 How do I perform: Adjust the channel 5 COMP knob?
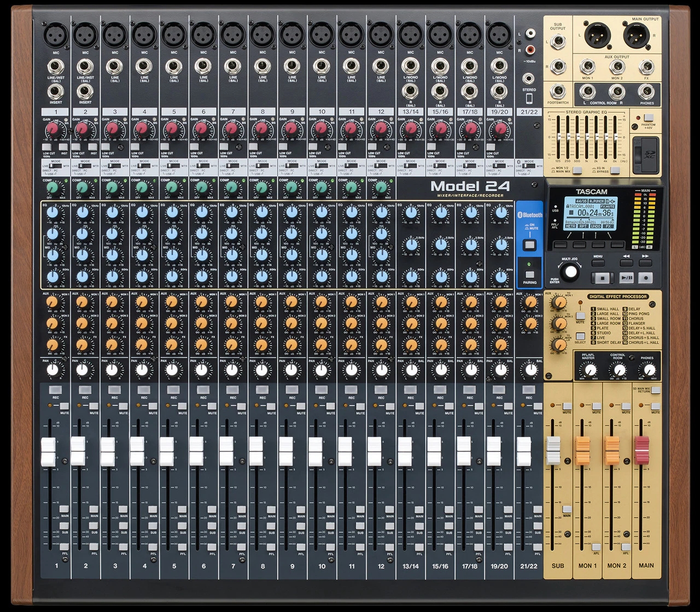pyautogui.click(x=172, y=189)
